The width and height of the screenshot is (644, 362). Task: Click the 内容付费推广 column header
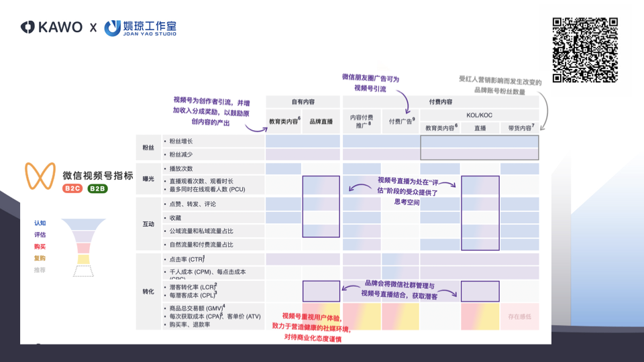362,121
